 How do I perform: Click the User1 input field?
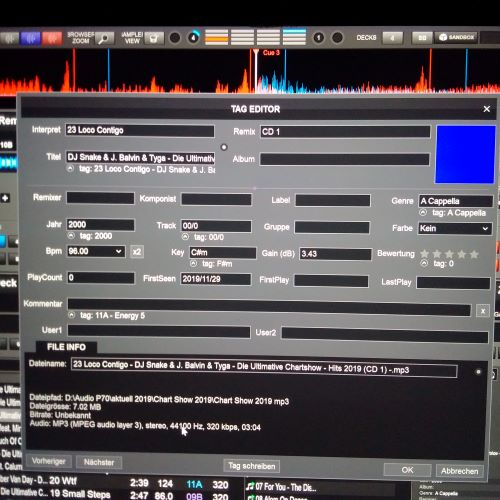(159, 332)
